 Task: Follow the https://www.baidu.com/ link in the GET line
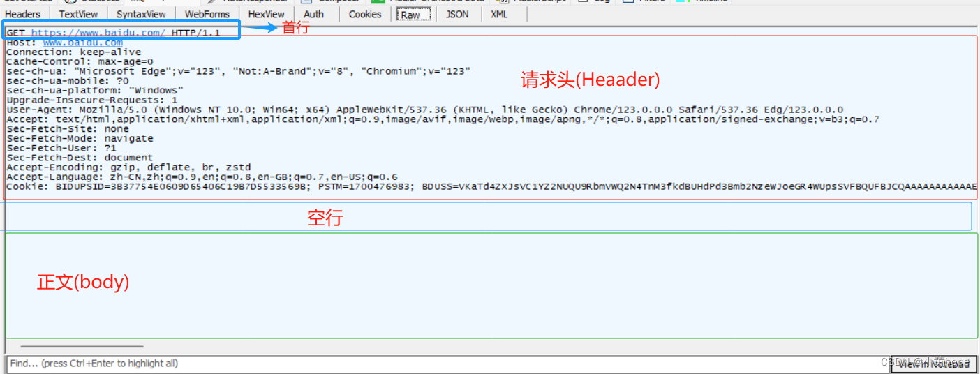(x=98, y=33)
